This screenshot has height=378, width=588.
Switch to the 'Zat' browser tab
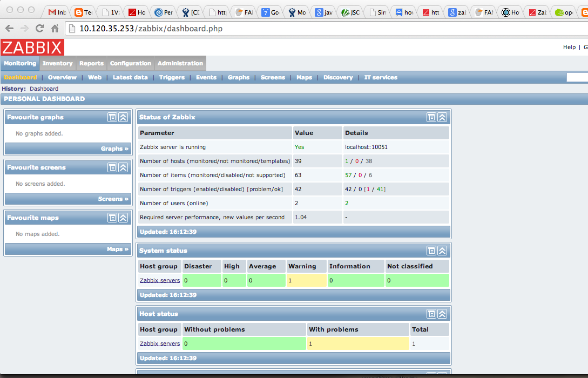click(538, 12)
